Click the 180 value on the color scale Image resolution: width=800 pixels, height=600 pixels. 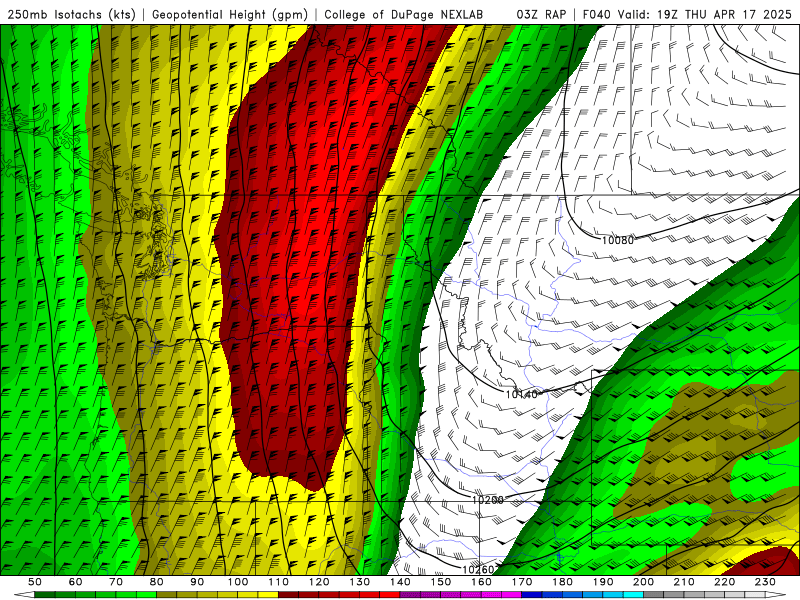[562, 582]
